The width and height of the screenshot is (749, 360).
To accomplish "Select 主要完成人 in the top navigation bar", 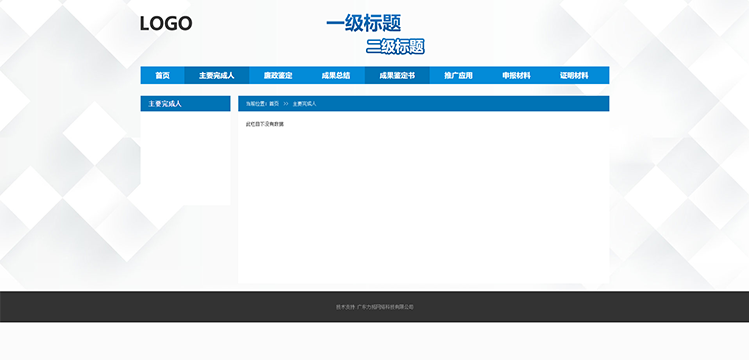I will 217,75.
